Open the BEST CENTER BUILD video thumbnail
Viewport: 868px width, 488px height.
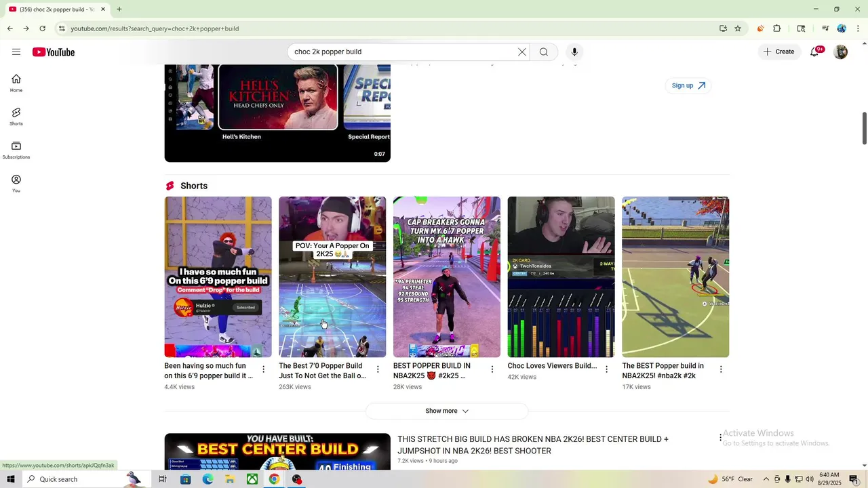click(x=277, y=451)
